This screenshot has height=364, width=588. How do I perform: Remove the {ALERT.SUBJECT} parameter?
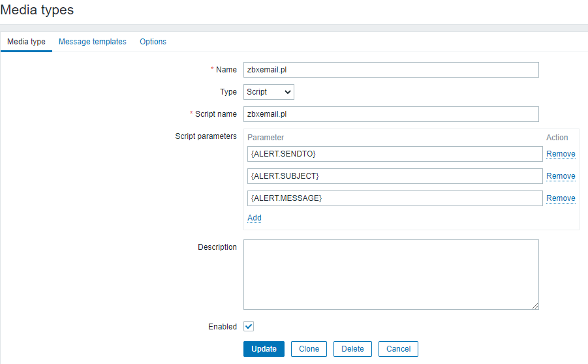[x=561, y=176]
